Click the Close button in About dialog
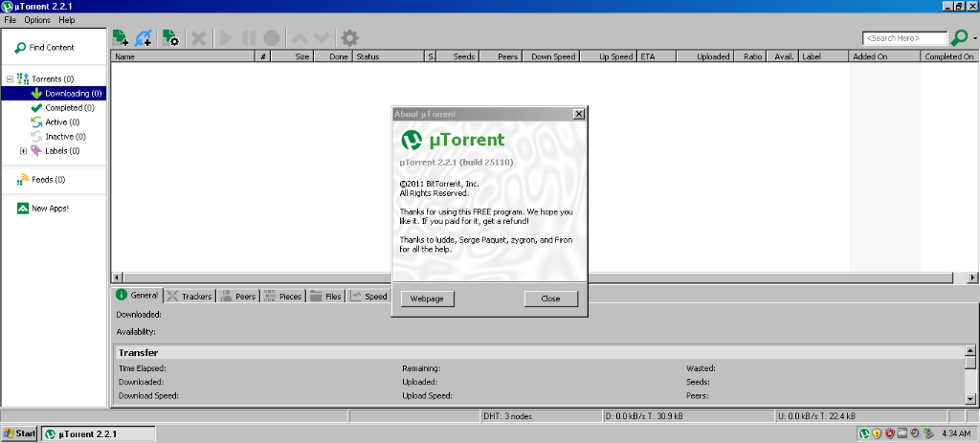 click(550, 299)
